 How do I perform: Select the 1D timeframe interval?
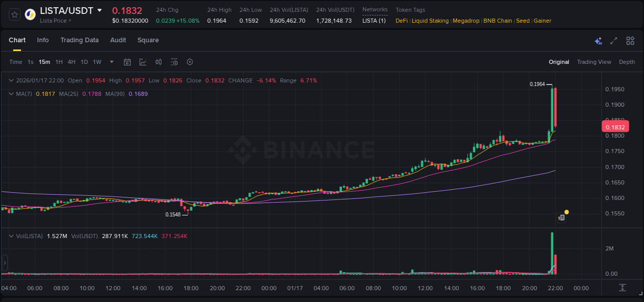[x=84, y=62]
